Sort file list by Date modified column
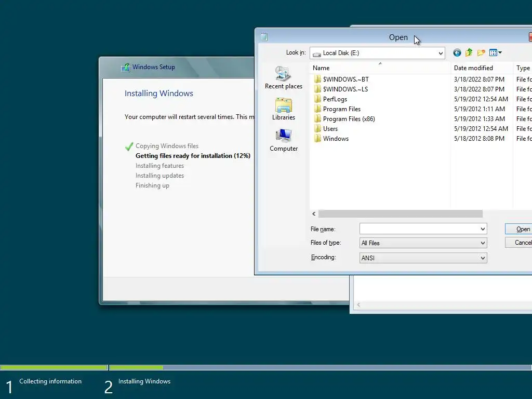This screenshot has height=399, width=532. pos(482,68)
